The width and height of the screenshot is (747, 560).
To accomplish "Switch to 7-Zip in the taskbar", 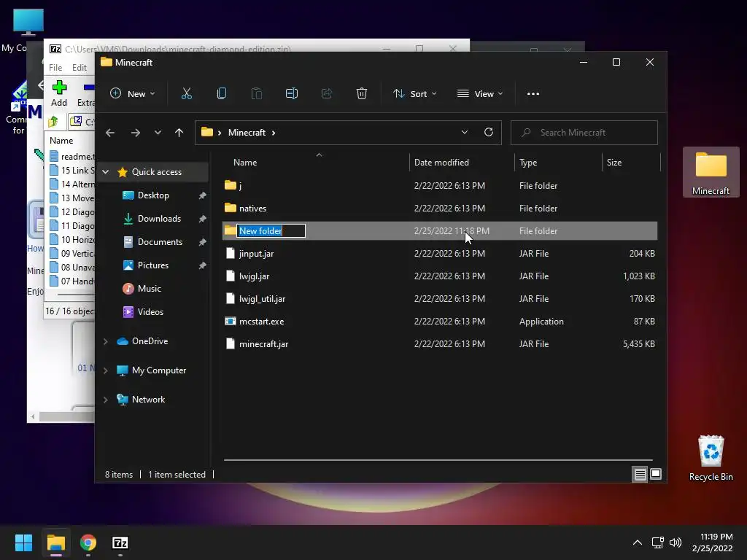I will 120,542.
